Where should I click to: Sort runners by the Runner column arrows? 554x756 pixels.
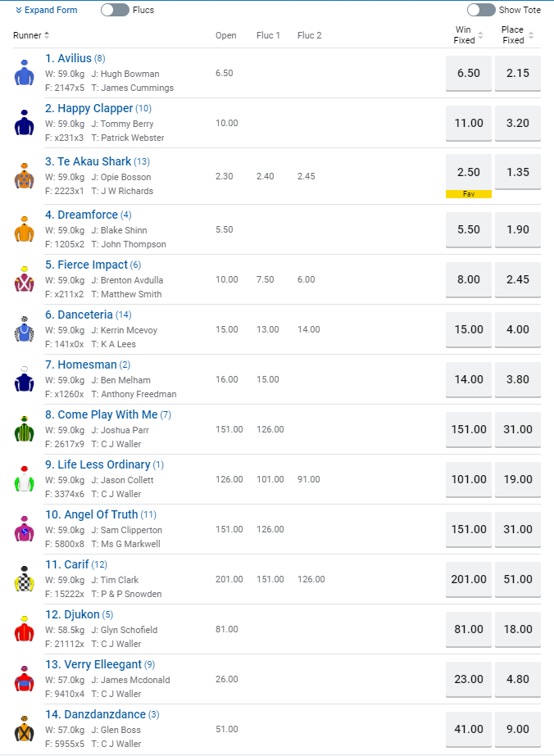point(47,35)
